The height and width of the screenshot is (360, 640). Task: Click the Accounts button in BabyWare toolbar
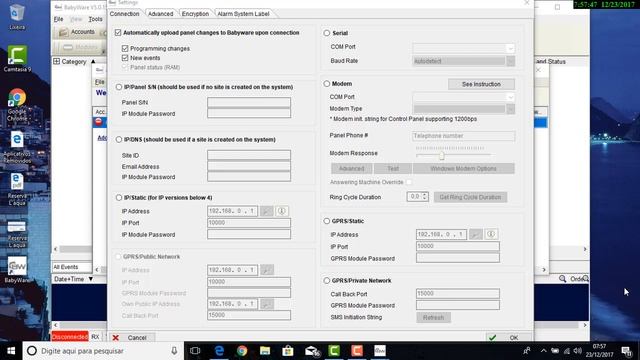point(77,32)
